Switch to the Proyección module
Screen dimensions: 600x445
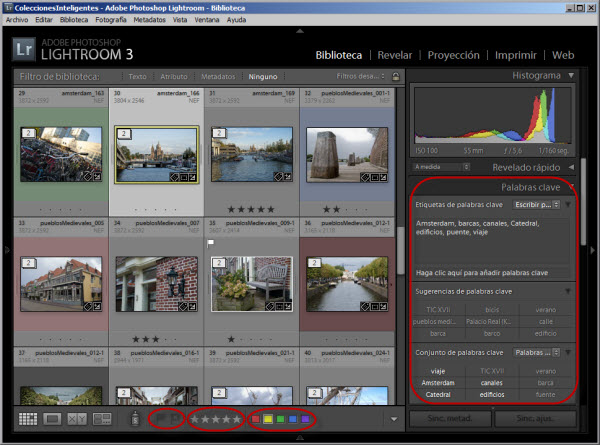tap(453, 55)
